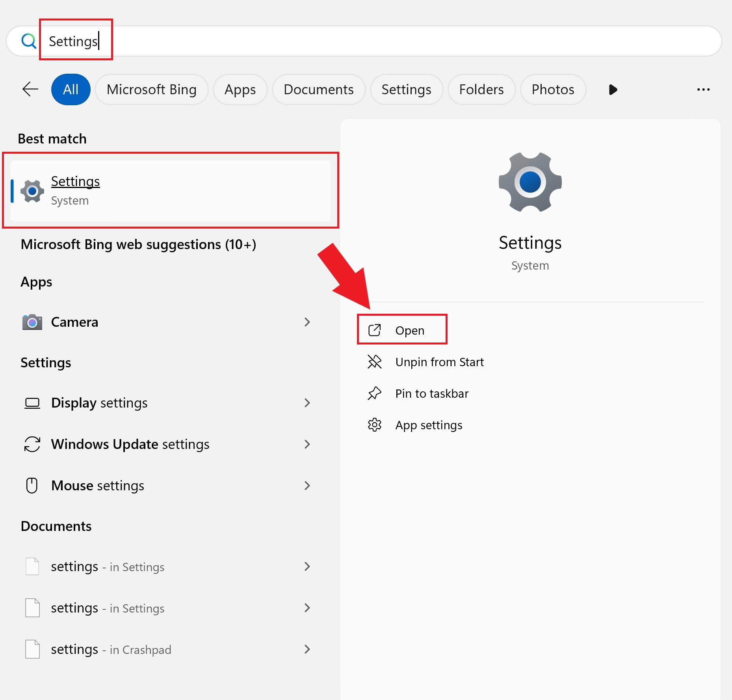The width and height of the screenshot is (732, 700).
Task: Click the large Settings gear in preview
Action: coord(530,182)
